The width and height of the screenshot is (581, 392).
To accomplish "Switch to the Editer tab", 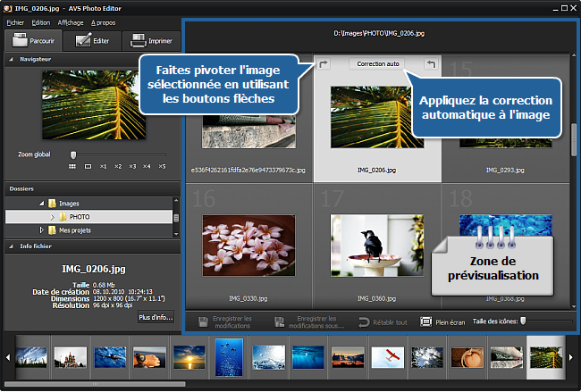I will coord(92,41).
